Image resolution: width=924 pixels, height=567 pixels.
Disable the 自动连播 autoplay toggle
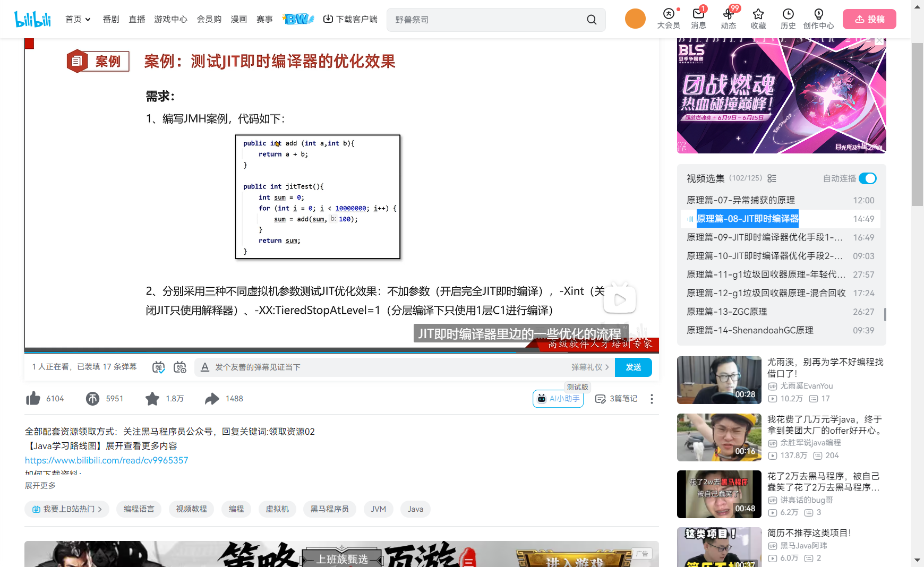pos(868,179)
